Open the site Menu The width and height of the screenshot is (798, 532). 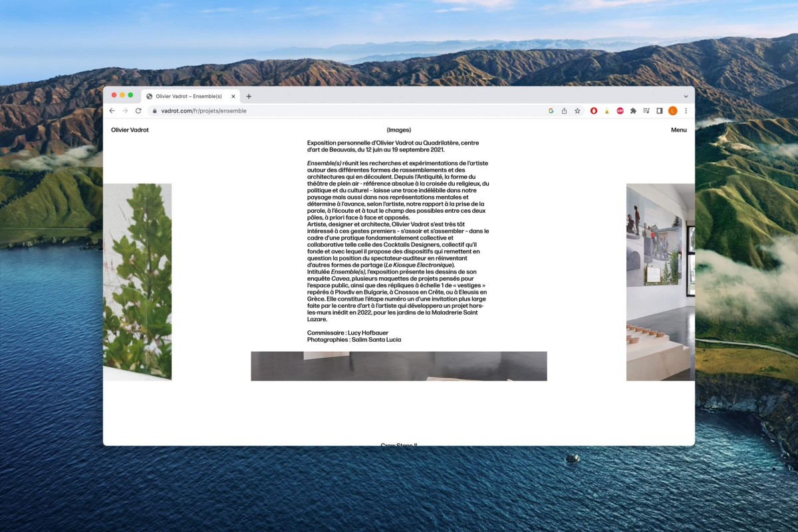679,130
